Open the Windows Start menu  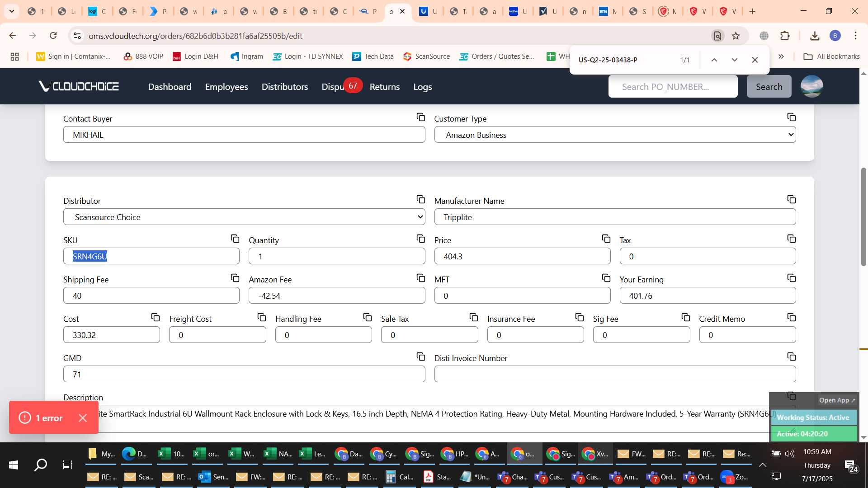point(14,465)
